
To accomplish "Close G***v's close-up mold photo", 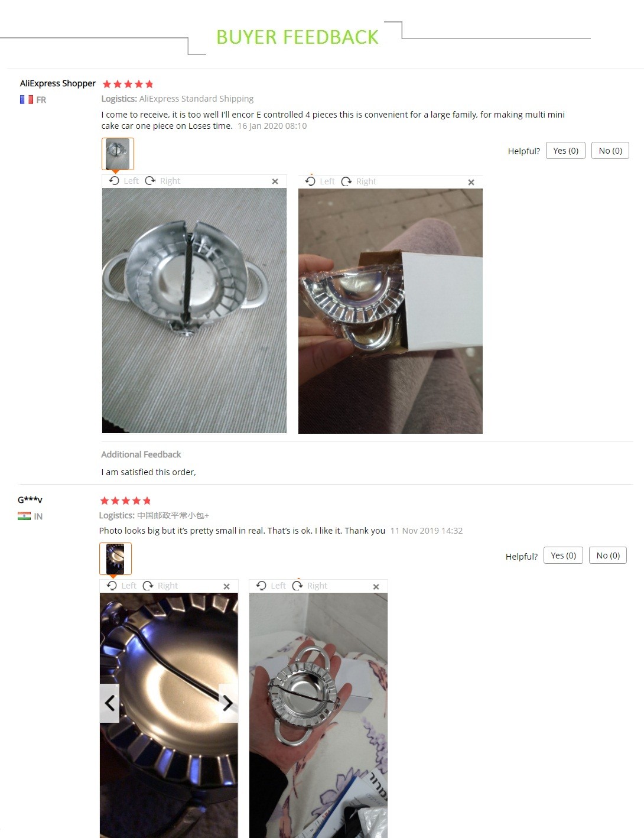I will (226, 586).
